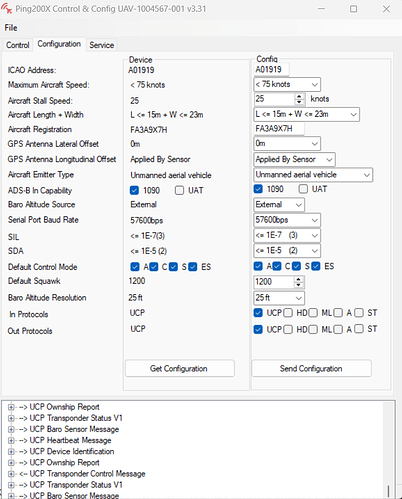Enable Config UAT ADS-B In checkbox
Image resolution: width=402 pixels, height=499 pixels.
(303, 189)
